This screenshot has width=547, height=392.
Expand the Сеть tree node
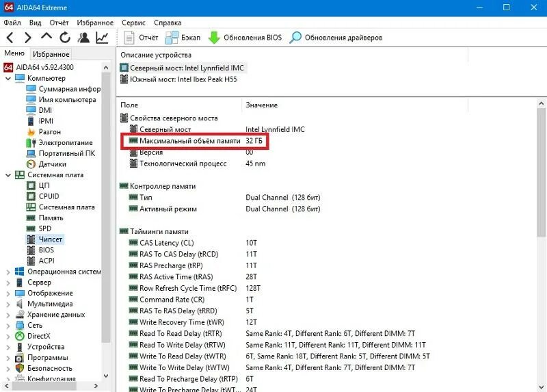click(x=8, y=326)
